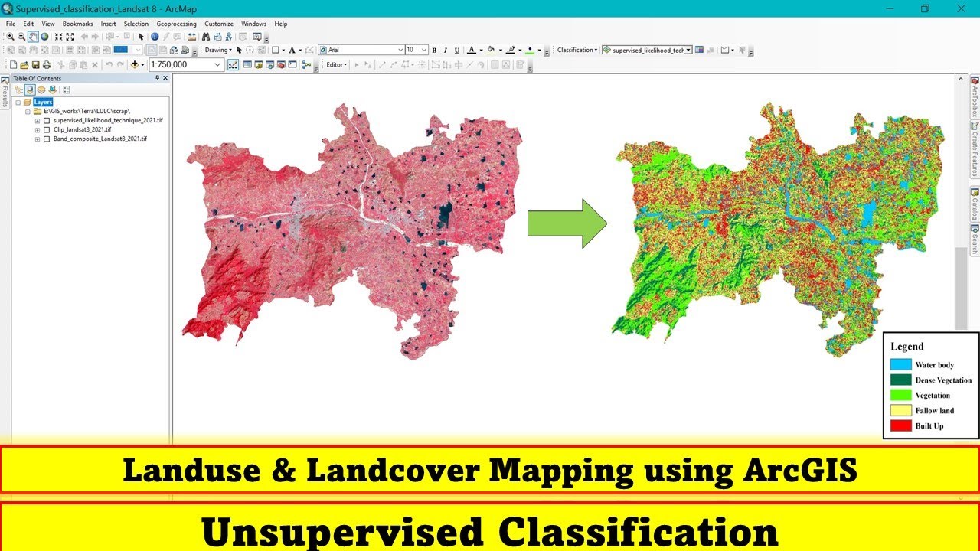Enable Band_composite_Landsat8_2021.tif layer checkbox
The height and width of the screenshot is (551, 980).
point(47,139)
